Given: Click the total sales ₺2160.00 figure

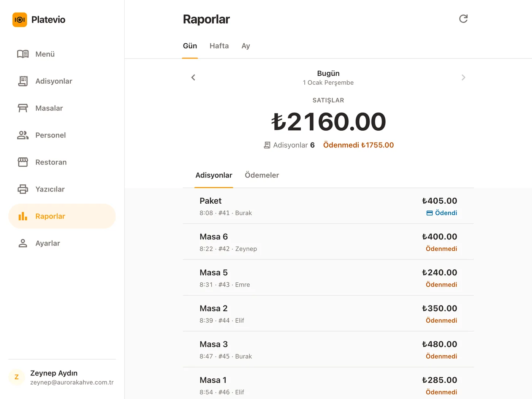Looking at the screenshot, I should point(328,122).
